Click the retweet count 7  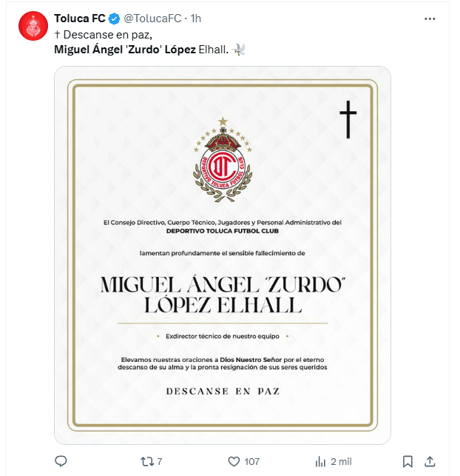pyautogui.click(x=160, y=462)
